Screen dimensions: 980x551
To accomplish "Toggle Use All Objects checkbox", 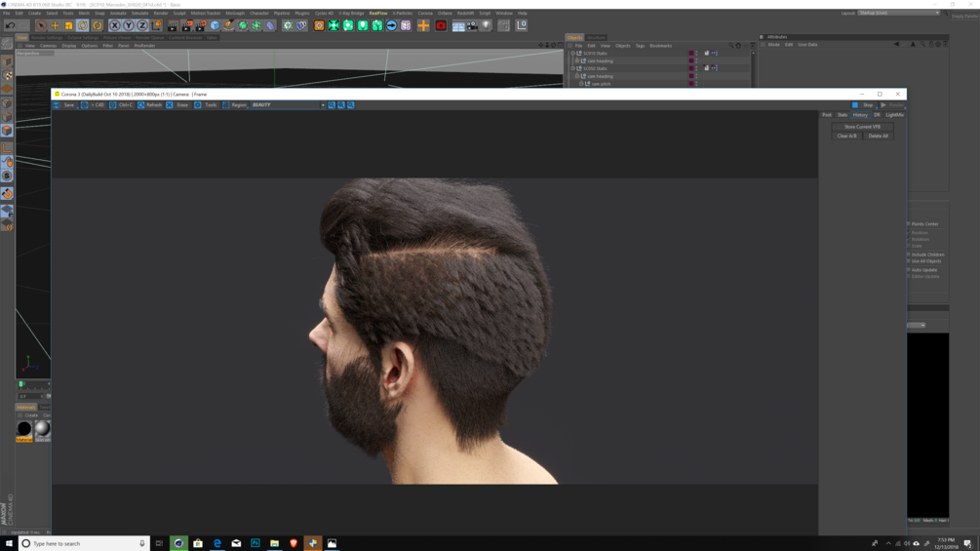I will (909, 261).
